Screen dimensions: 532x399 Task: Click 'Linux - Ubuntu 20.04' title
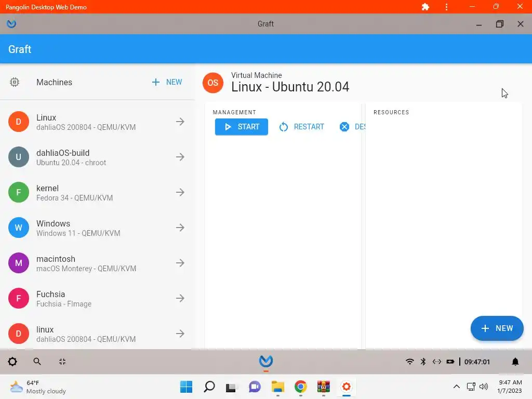click(290, 87)
